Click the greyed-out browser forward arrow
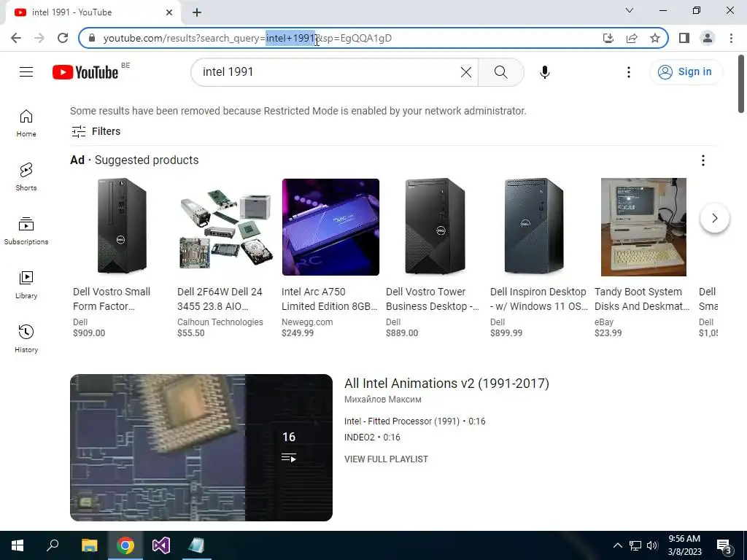This screenshot has height=560, width=747. click(x=39, y=38)
